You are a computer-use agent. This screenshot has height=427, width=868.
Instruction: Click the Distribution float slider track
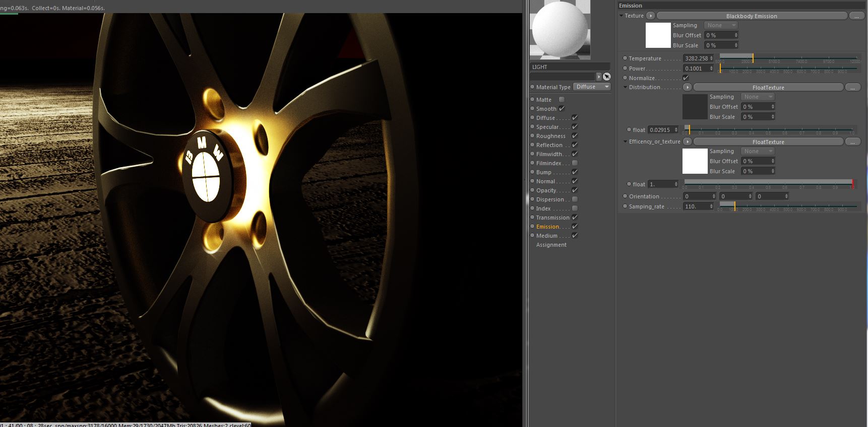tap(769, 130)
